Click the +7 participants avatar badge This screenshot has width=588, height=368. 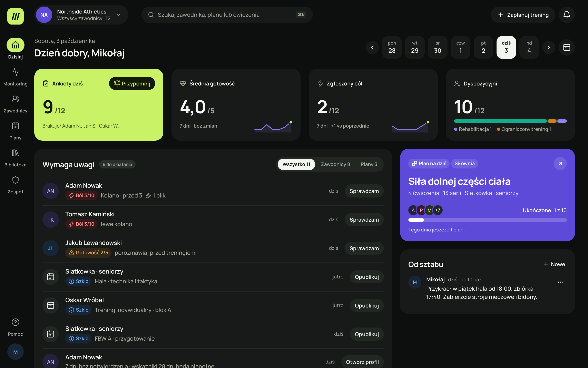click(438, 210)
